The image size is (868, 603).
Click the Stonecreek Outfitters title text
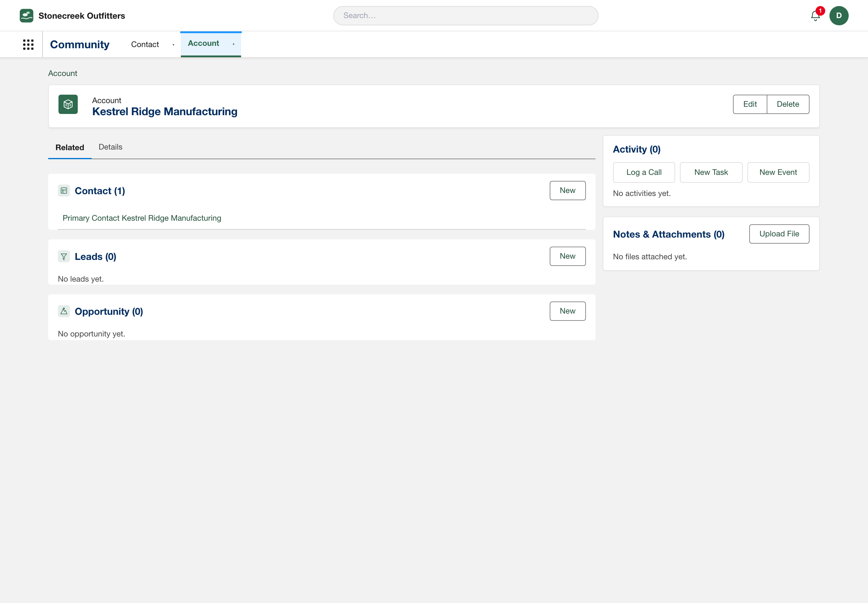click(82, 15)
